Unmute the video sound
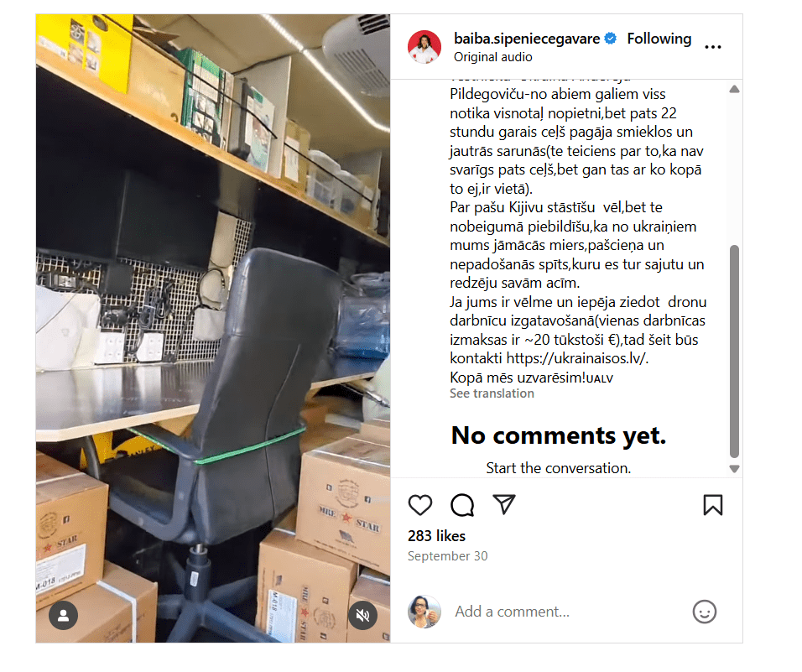Viewport: 802px width, 672px height. point(362,615)
